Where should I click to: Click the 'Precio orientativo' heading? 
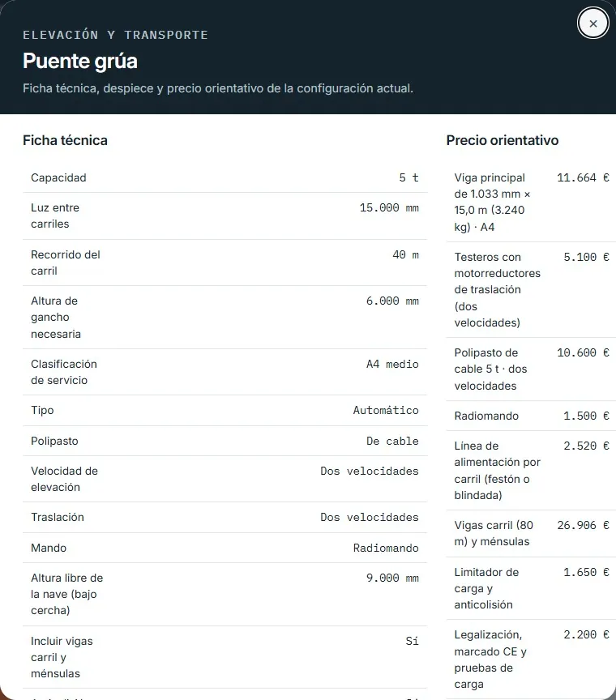click(x=502, y=140)
